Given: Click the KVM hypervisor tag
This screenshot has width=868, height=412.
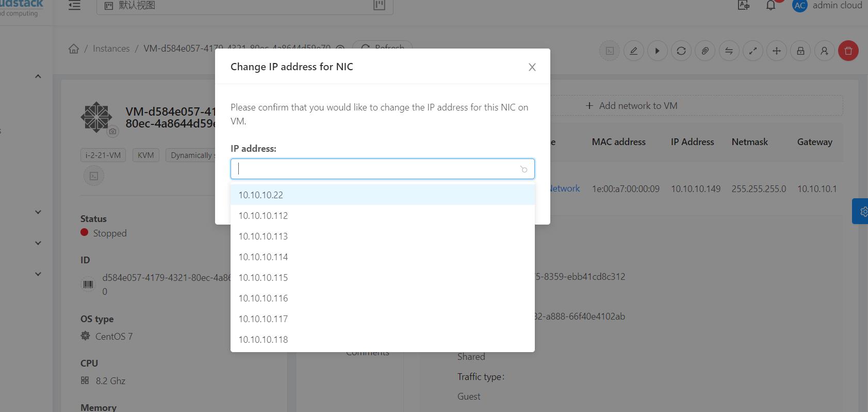Looking at the screenshot, I should [146, 155].
